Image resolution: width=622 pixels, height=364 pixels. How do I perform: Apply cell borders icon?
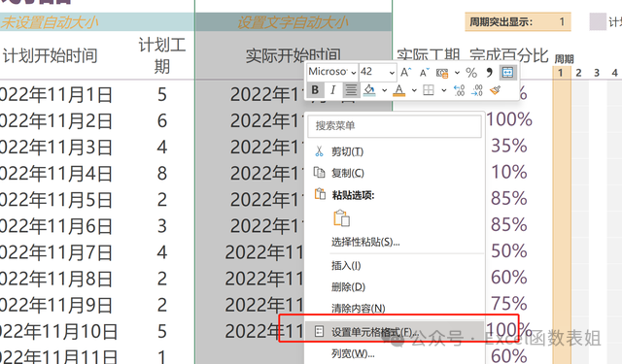(x=429, y=90)
